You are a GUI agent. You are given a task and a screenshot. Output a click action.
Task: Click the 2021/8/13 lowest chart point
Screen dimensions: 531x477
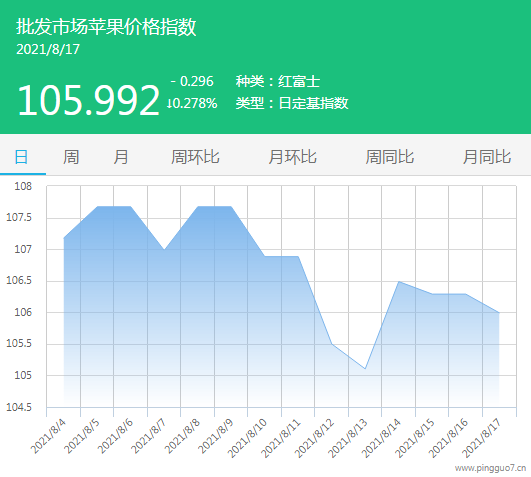[x=365, y=369]
